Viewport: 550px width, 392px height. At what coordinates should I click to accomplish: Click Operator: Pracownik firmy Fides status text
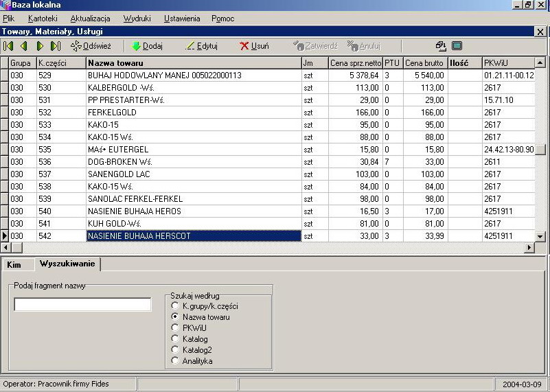click(x=56, y=384)
